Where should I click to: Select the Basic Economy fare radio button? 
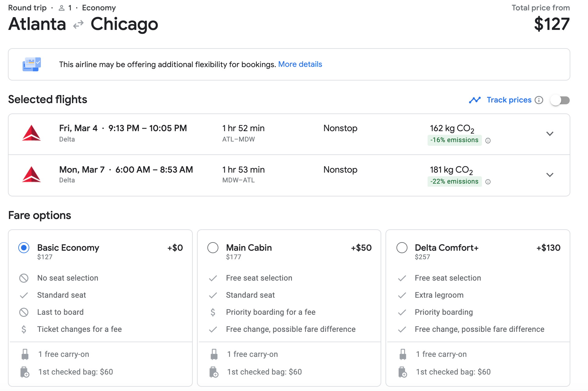pos(24,248)
